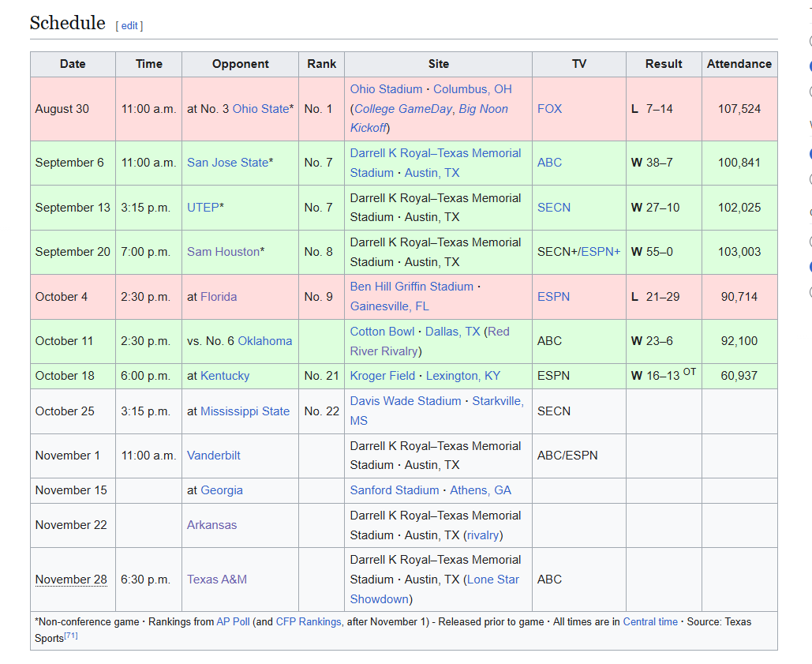Select the 6:30 p.m. time cell
Image resolution: width=812 pixels, height=664 pixels.
pyautogui.click(x=148, y=580)
